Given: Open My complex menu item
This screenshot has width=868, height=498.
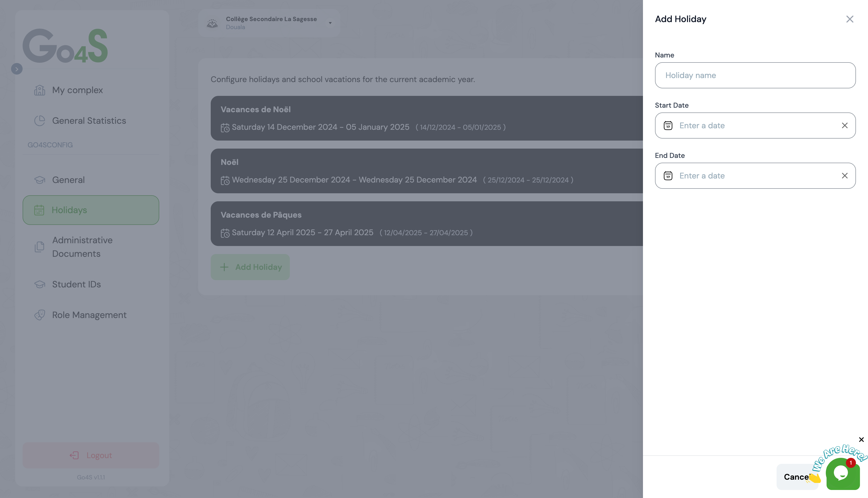Looking at the screenshot, I should (x=77, y=90).
